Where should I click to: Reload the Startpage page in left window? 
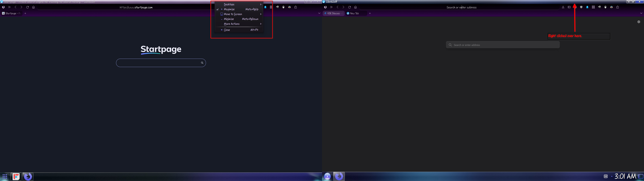pyautogui.click(x=28, y=7)
